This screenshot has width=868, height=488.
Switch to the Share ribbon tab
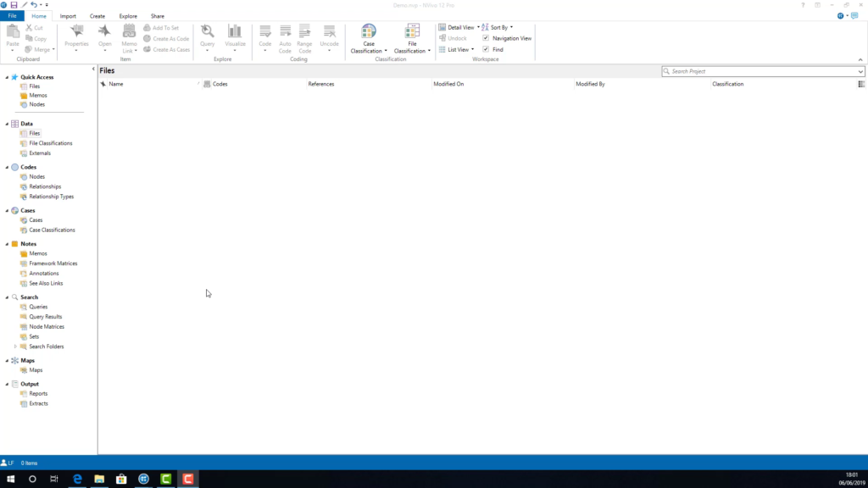157,16
